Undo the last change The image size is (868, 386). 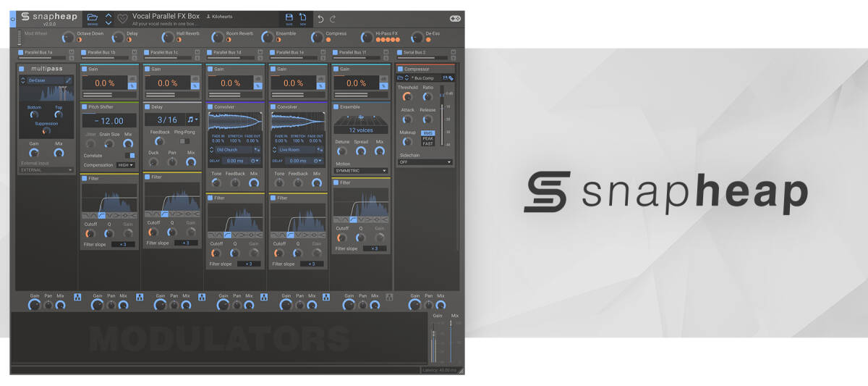coord(320,18)
